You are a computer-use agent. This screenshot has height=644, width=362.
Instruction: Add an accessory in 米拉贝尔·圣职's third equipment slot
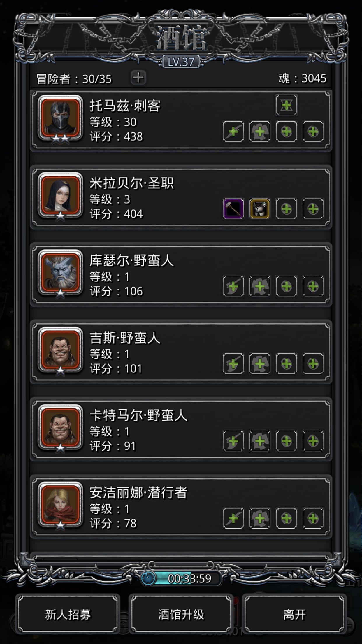287,209
